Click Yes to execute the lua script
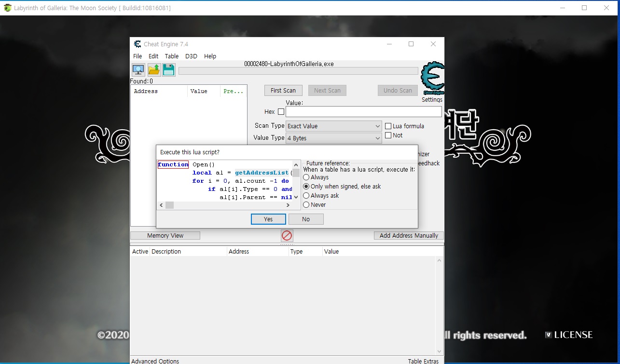The height and width of the screenshot is (364, 620). (268, 219)
